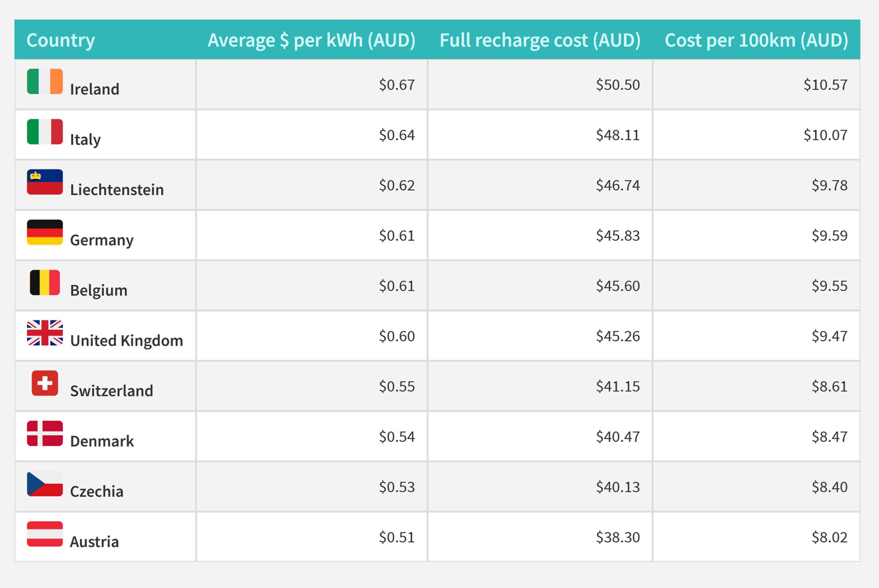Select the Czechia country name

tap(96, 491)
